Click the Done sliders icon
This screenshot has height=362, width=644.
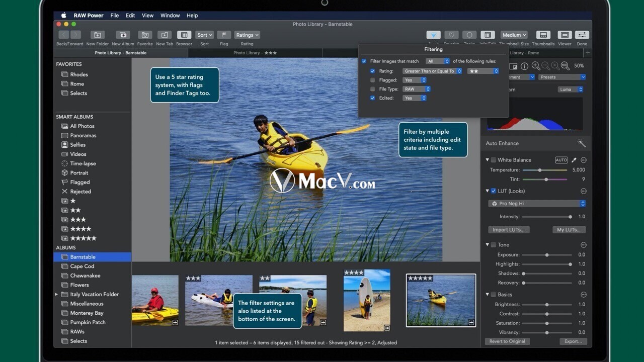click(582, 35)
